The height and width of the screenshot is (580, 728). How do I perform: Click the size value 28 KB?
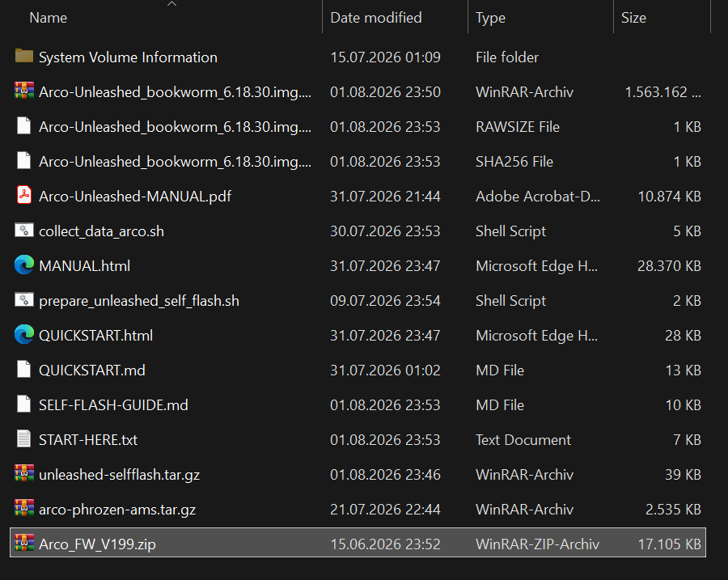pyautogui.click(x=683, y=336)
